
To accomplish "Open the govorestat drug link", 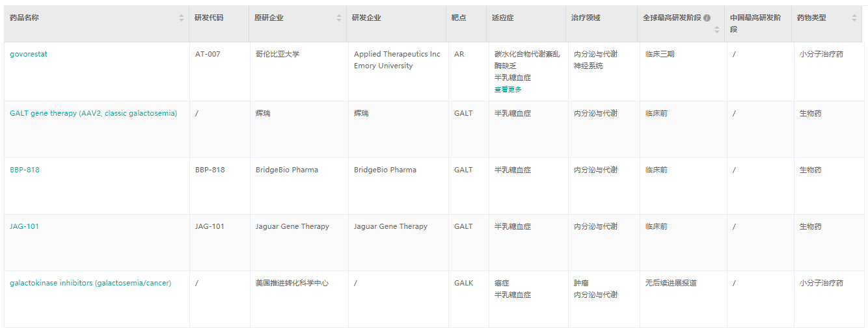I will click(29, 54).
